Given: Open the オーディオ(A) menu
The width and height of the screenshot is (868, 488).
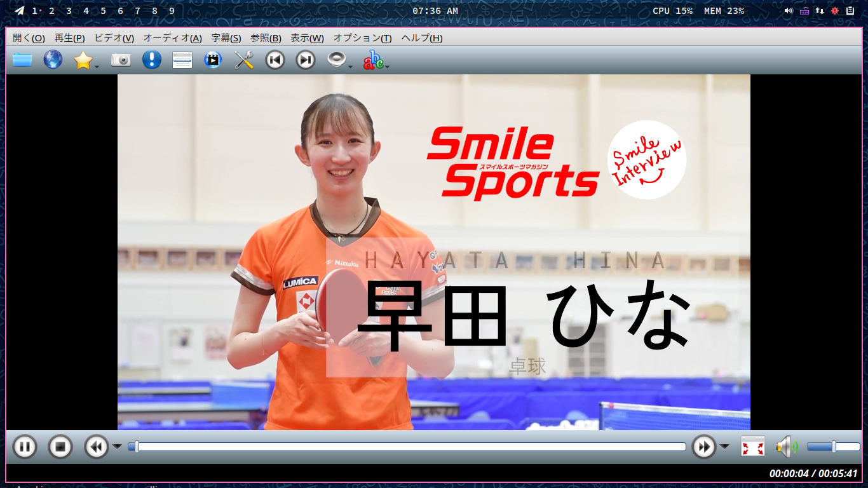Looking at the screenshot, I should point(173,38).
